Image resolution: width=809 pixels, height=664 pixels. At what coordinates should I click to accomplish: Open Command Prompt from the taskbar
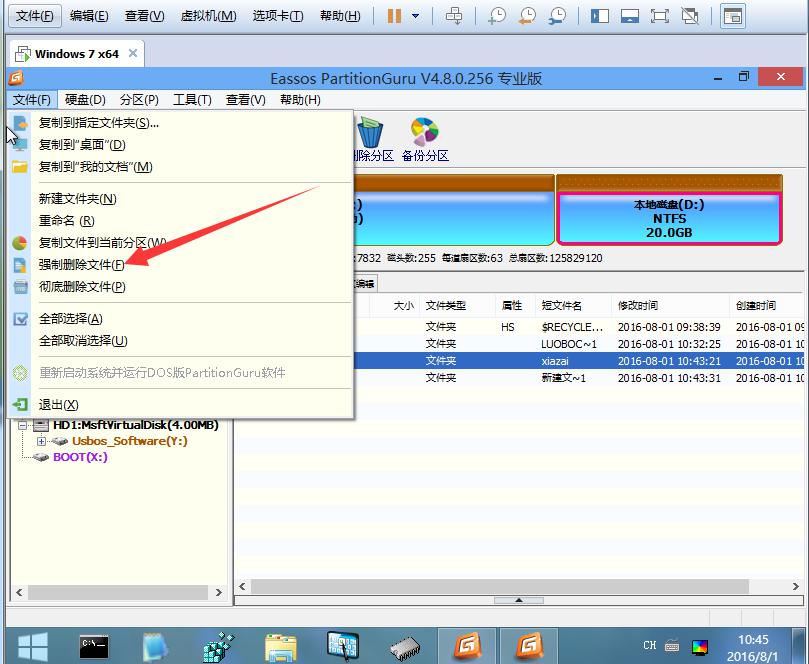point(94,643)
